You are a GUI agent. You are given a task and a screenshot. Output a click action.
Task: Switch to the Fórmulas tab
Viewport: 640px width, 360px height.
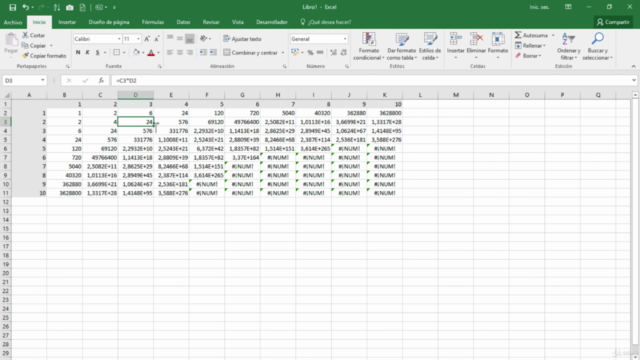coord(153,22)
